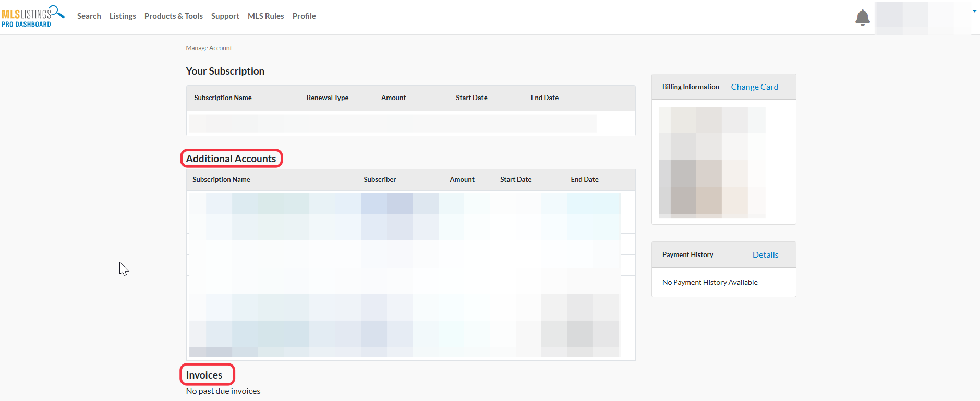Click the Payment History label
This screenshot has height=401, width=980.
[688, 255]
